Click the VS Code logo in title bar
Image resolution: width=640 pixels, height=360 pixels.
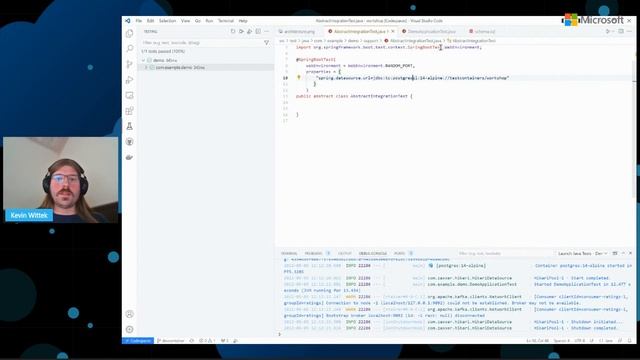128,20
